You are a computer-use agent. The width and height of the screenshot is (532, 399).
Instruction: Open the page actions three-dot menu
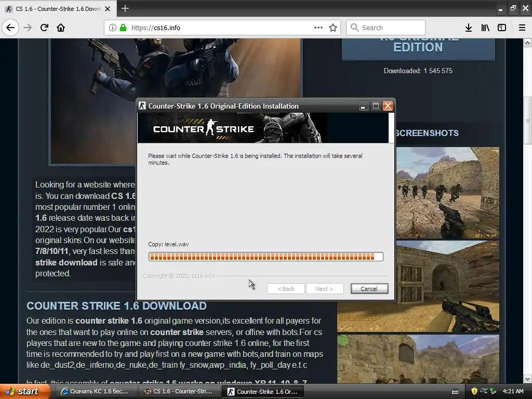click(x=318, y=28)
